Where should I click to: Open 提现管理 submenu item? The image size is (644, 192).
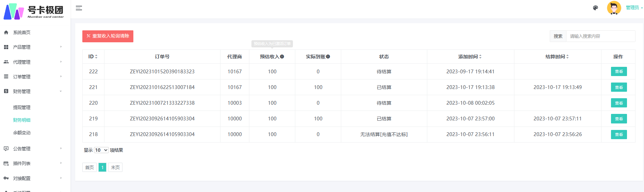[22, 107]
